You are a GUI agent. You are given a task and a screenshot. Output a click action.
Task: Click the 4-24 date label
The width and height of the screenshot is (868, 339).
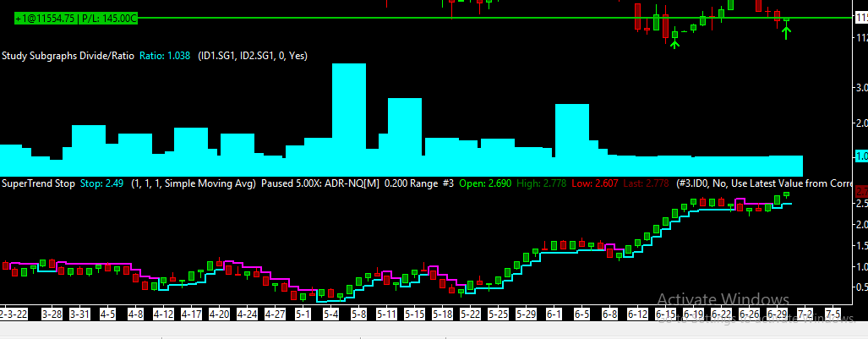(x=247, y=314)
